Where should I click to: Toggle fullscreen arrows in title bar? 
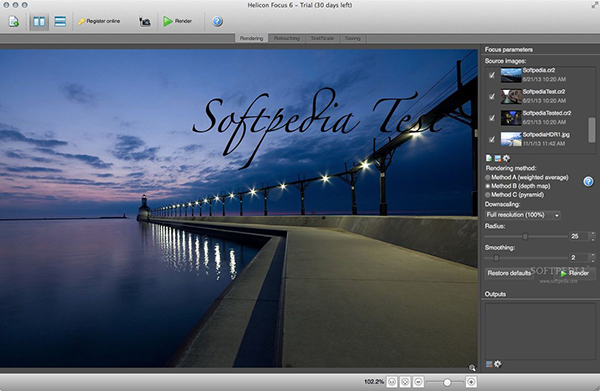[x=594, y=5]
